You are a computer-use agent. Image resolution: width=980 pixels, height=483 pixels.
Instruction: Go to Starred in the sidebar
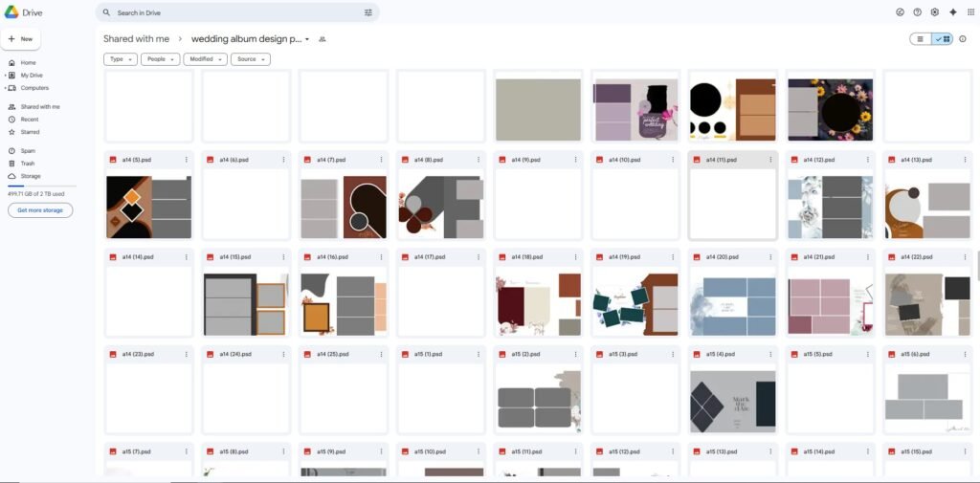[x=30, y=132]
